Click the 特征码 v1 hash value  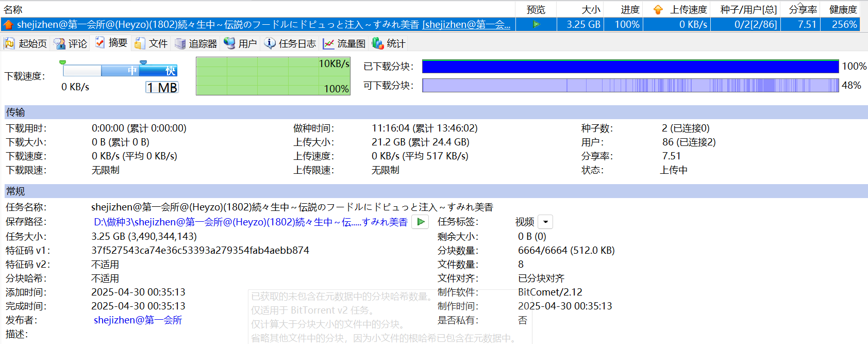pyautogui.click(x=200, y=250)
